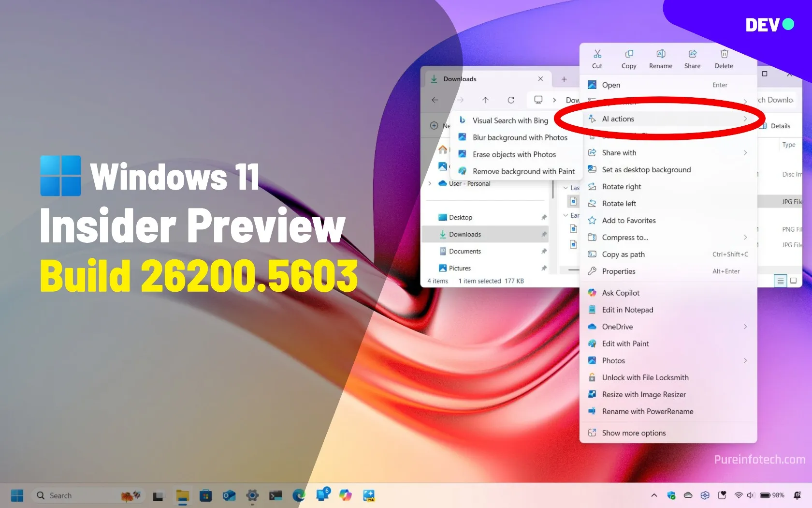
Task: Choose Resize with Image Resizer
Action: pyautogui.click(x=668, y=394)
